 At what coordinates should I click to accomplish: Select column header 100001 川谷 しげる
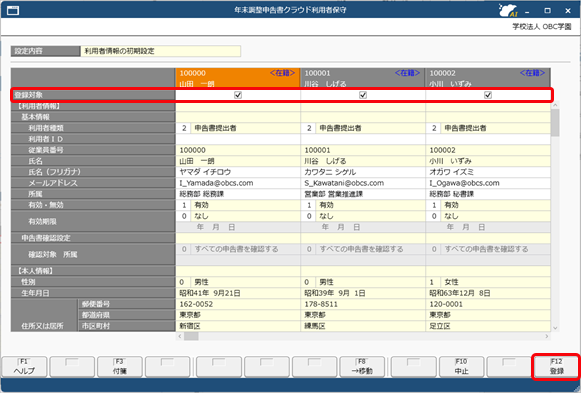363,78
